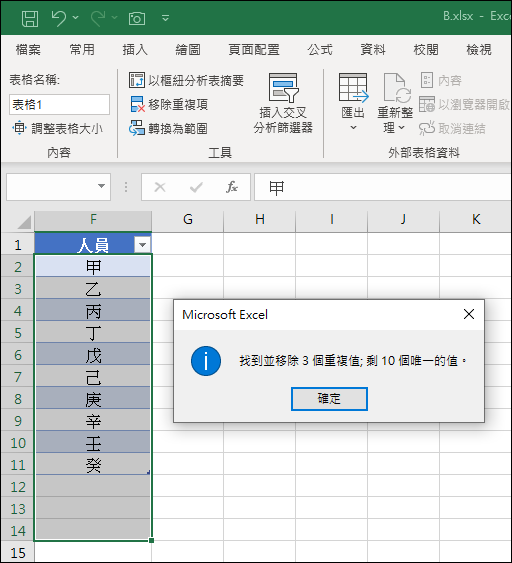
Task: Click the camera screenshot icon
Action: coord(137,18)
